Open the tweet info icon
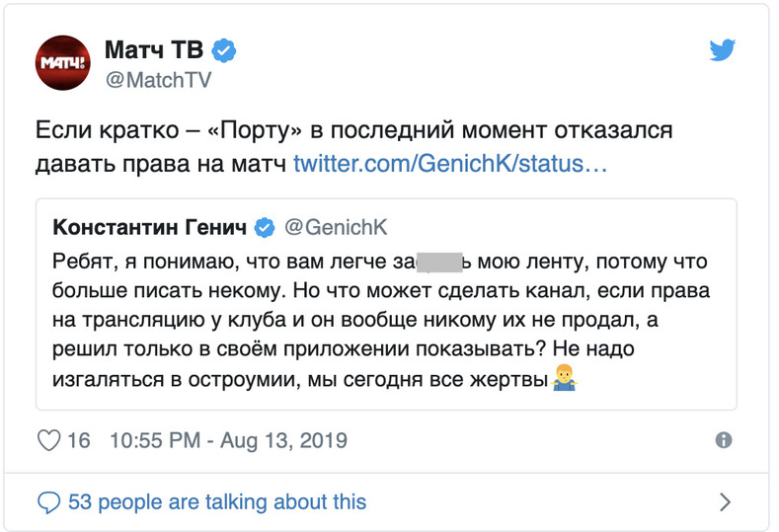Viewport: 779px width, 532px height. [723, 440]
